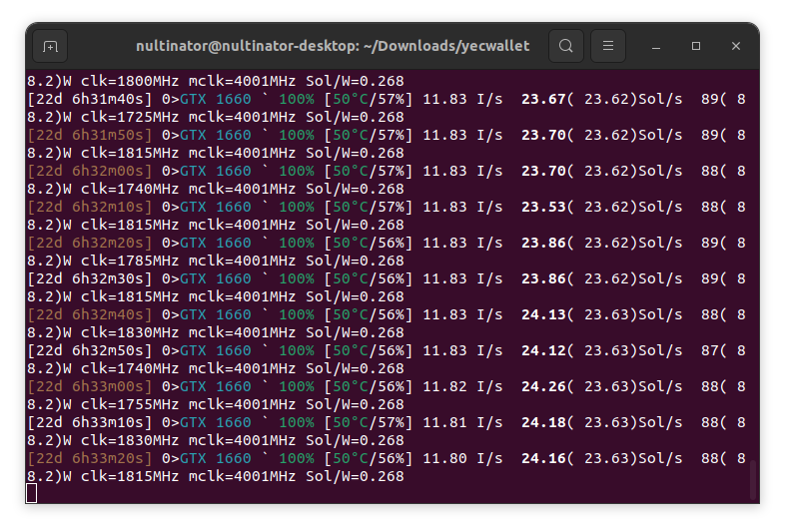The image size is (785, 532).
Task: Close the terminal window
Action: [735, 46]
